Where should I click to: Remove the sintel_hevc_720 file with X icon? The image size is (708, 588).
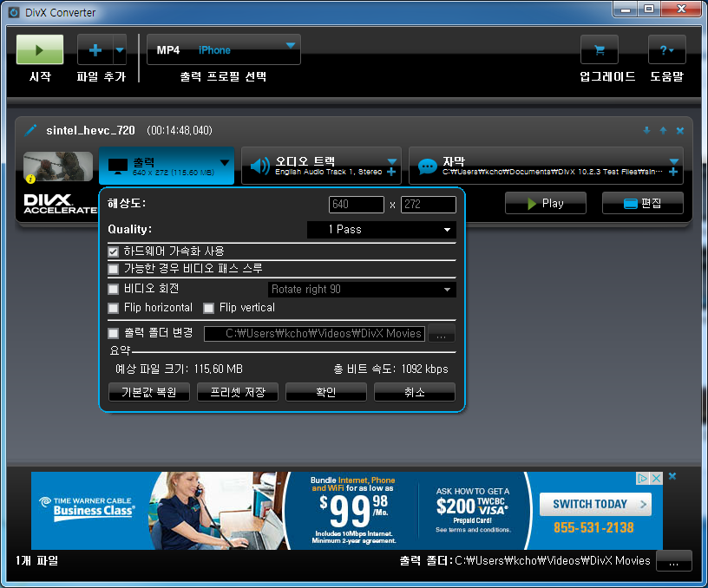pos(680,131)
